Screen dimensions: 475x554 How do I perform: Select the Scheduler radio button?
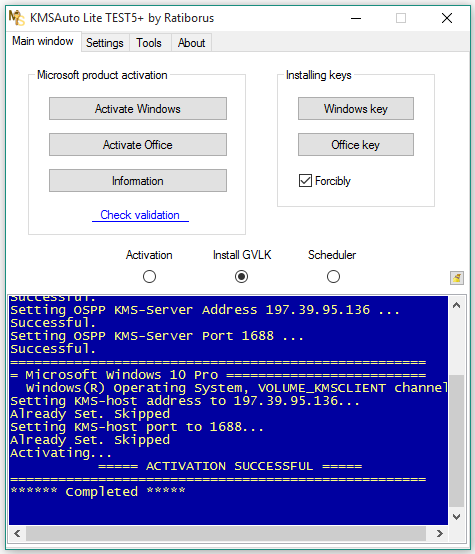pos(333,277)
